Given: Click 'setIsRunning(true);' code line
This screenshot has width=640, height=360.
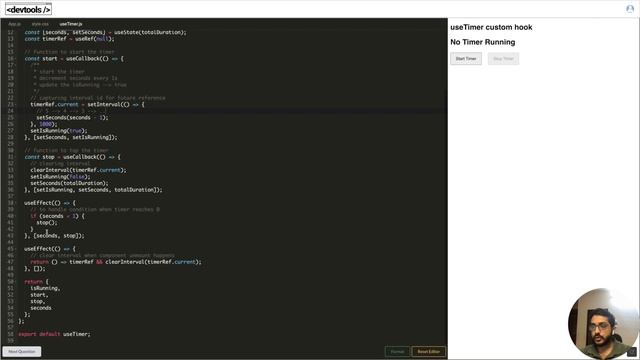Looking at the screenshot, I should tap(59, 131).
